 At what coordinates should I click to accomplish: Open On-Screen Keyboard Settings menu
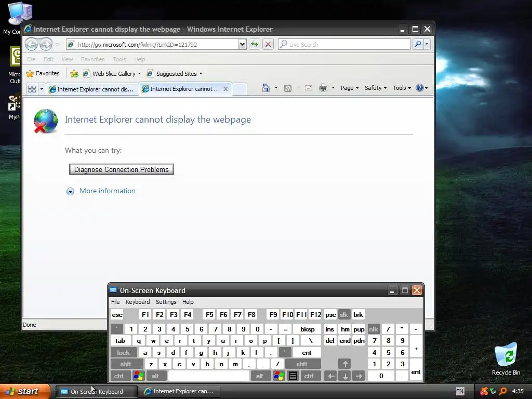click(166, 302)
